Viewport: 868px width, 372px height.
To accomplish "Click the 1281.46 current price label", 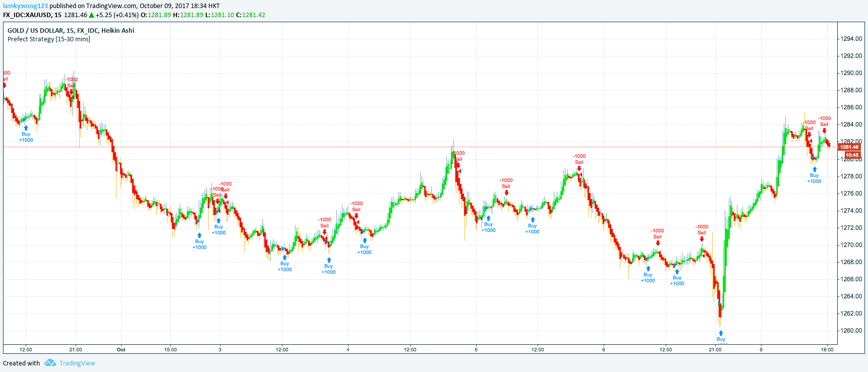I will point(849,147).
